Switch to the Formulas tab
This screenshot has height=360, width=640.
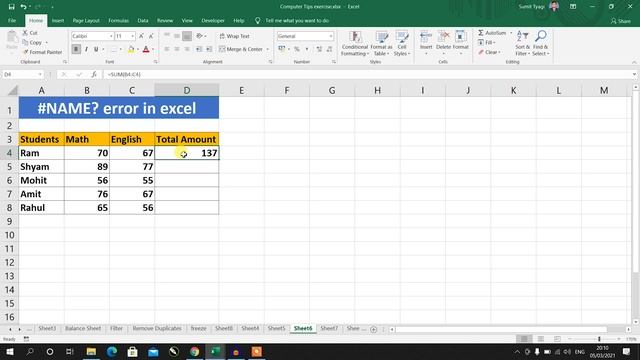118,20
